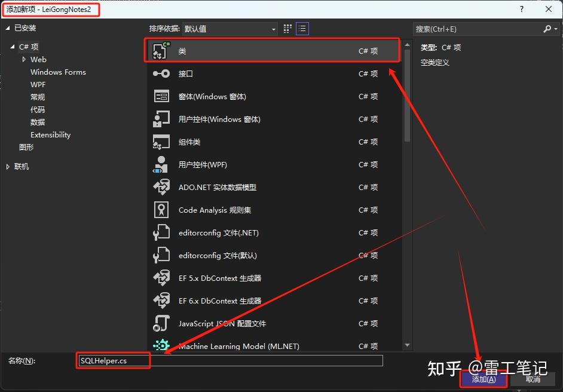Click the 接口 template name text
This screenshot has height=392, width=563.
(x=186, y=73)
